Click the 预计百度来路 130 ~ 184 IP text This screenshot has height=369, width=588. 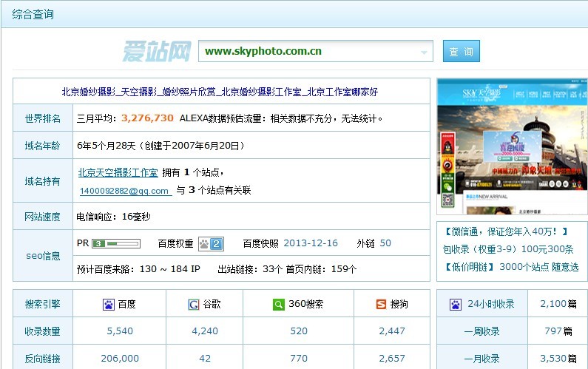point(138,269)
